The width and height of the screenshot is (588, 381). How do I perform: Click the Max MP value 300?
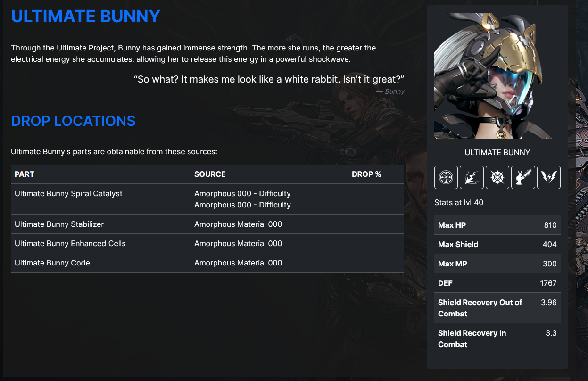(x=550, y=264)
